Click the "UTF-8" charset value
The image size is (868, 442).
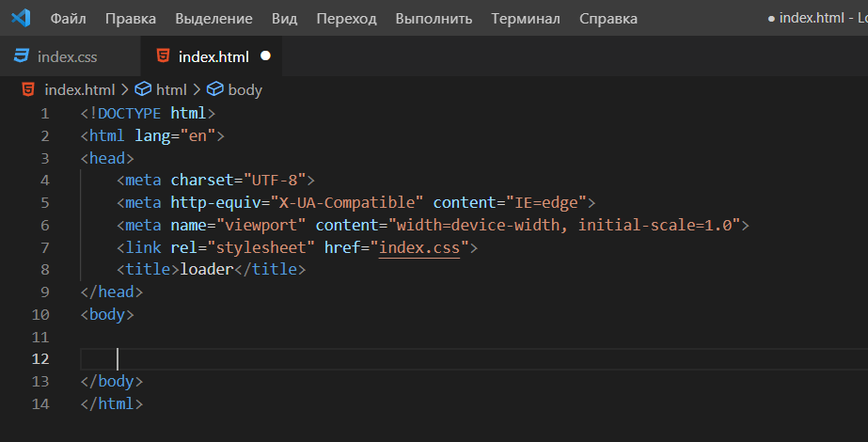tap(275, 181)
